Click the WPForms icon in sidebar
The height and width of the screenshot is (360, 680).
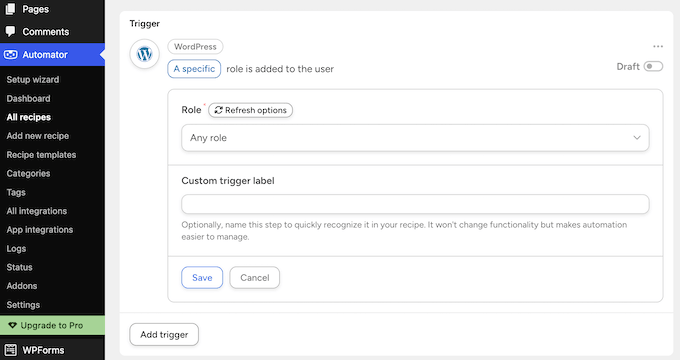coord(10,350)
